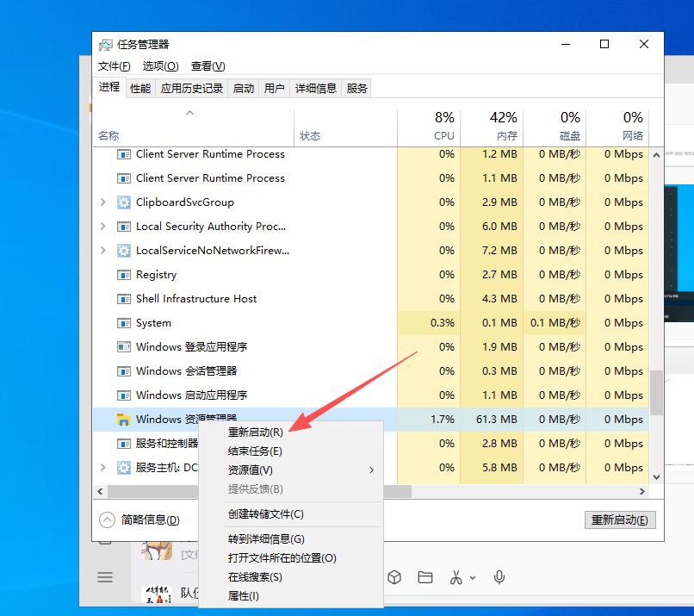Switch to the 用户 tab
Image resolution: width=694 pixels, height=616 pixels.
(274, 89)
